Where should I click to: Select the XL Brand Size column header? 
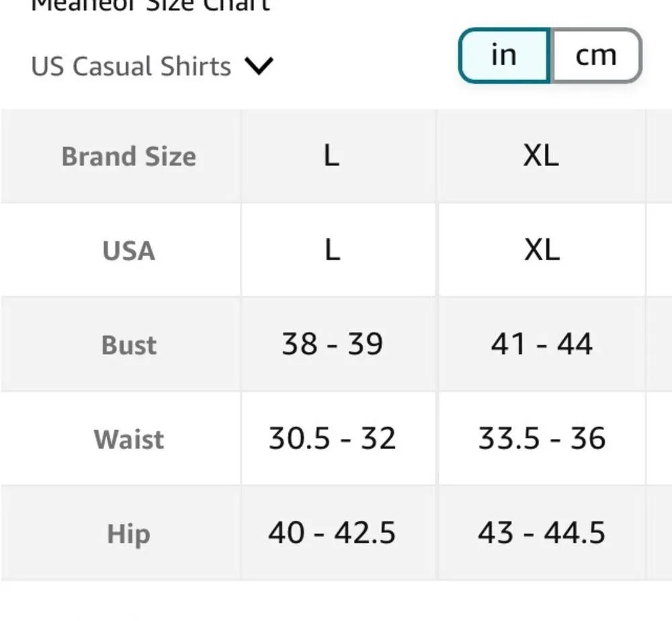[540, 155]
